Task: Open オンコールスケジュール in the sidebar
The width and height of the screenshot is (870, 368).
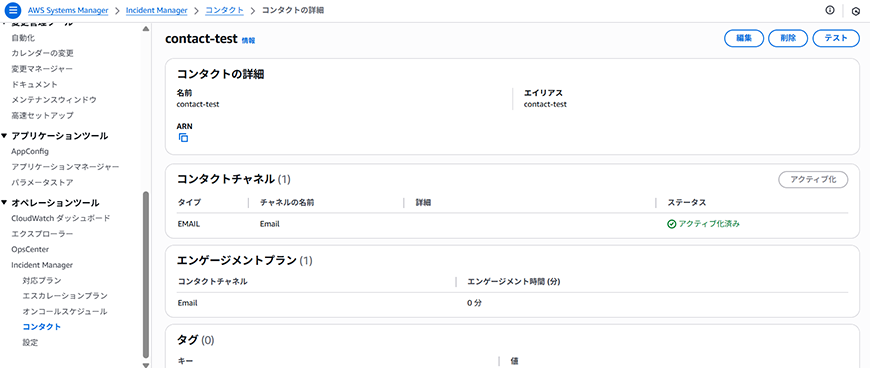Action: tap(65, 311)
